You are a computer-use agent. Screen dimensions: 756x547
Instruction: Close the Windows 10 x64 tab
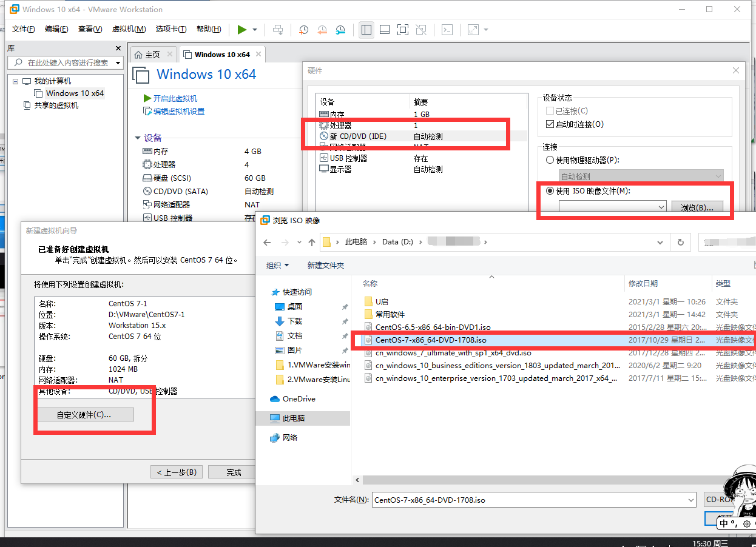(x=258, y=54)
